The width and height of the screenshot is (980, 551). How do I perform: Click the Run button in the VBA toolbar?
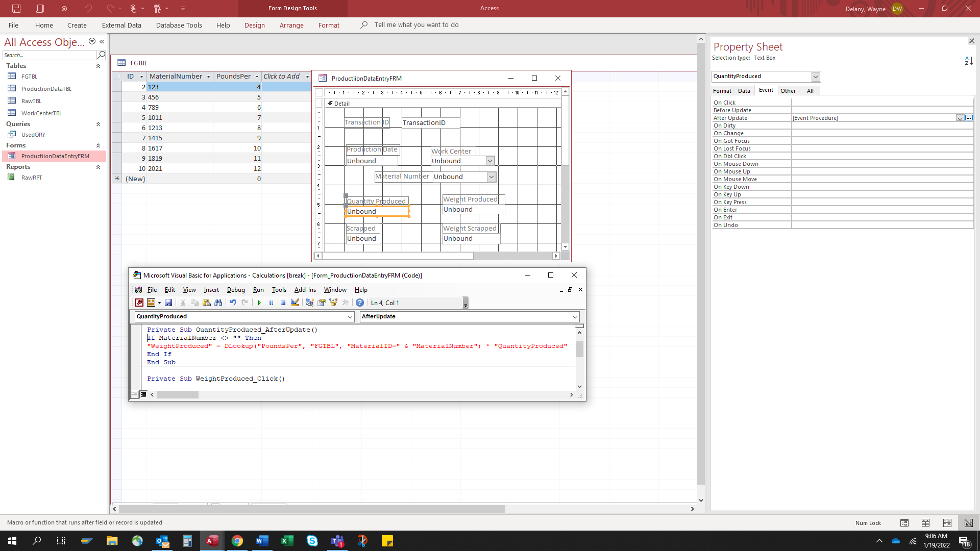click(259, 303)
